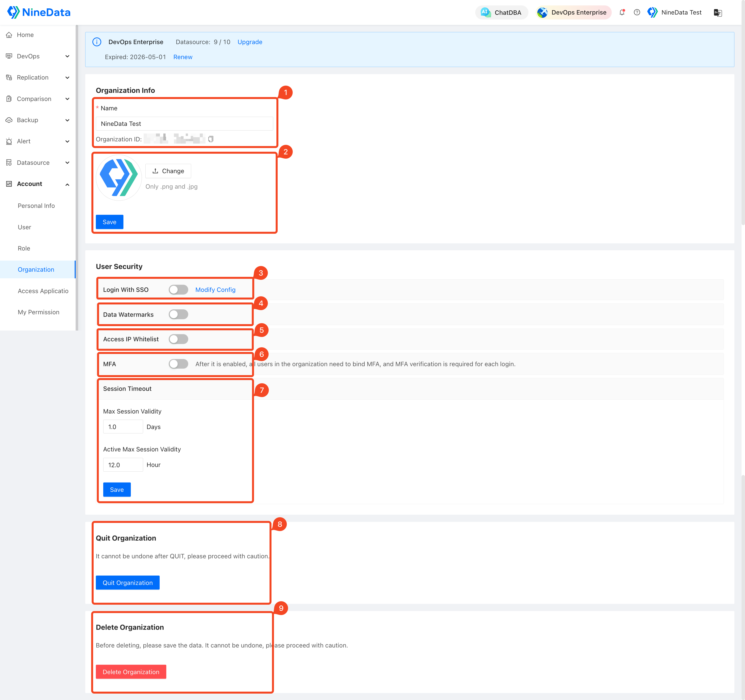Click the Modify Config link
Image resolution: width=745 pixels, height=700 pixels.
point(215,290)
